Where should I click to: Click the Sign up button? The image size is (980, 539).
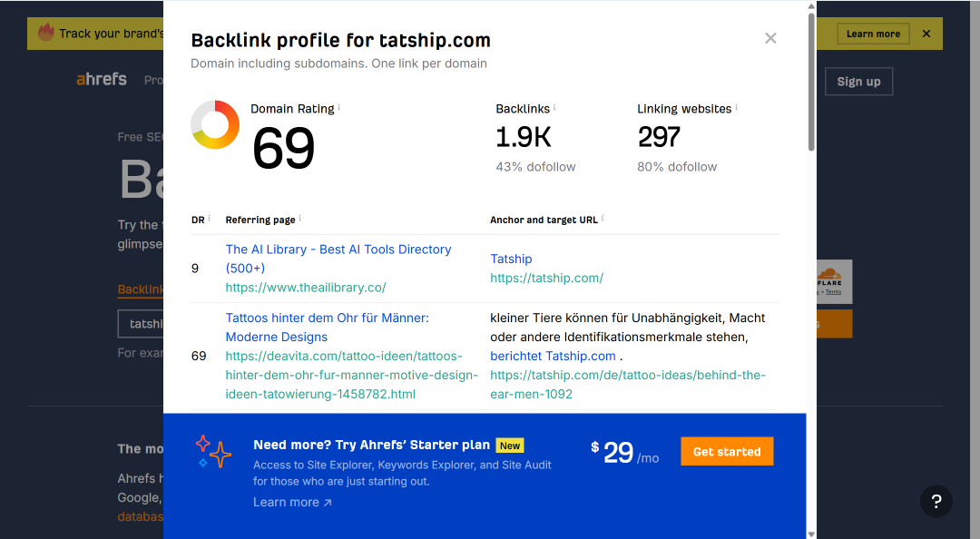pyautogui.click(x=858, y=82)
